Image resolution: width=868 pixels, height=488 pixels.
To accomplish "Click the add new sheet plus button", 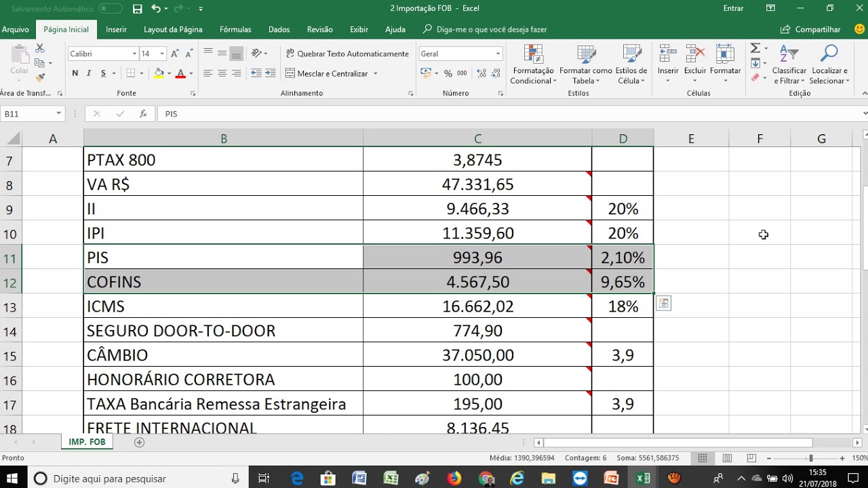I will coord(139,442).
